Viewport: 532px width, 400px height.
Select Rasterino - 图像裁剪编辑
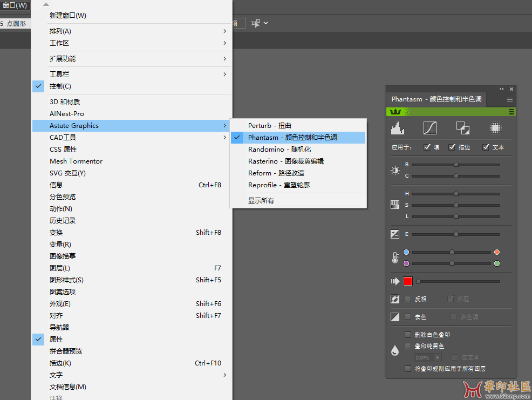pyautogui.click(x=298, y=161)
